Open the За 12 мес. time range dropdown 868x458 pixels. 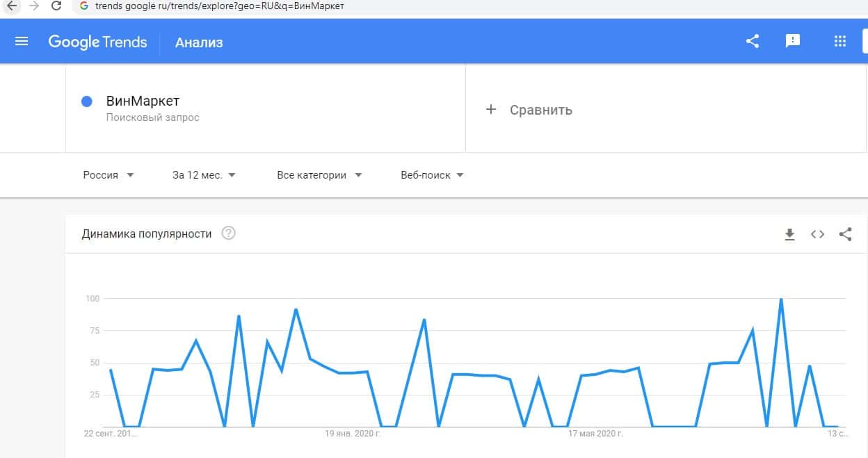pyautogui.click(x=204, y=175)
